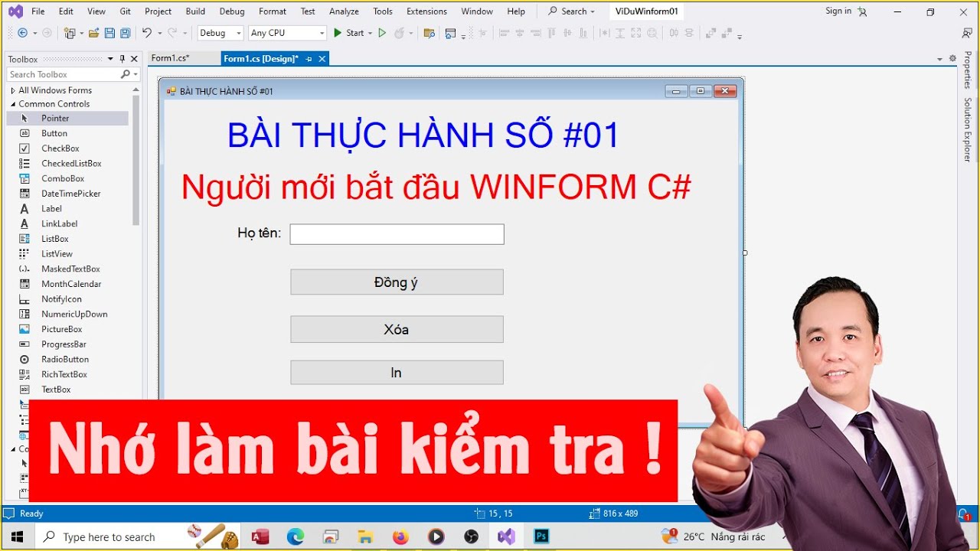Open the document tabs overflow dropdown
Viewport: 980px width, 551px height.
(x=939, y=59)
